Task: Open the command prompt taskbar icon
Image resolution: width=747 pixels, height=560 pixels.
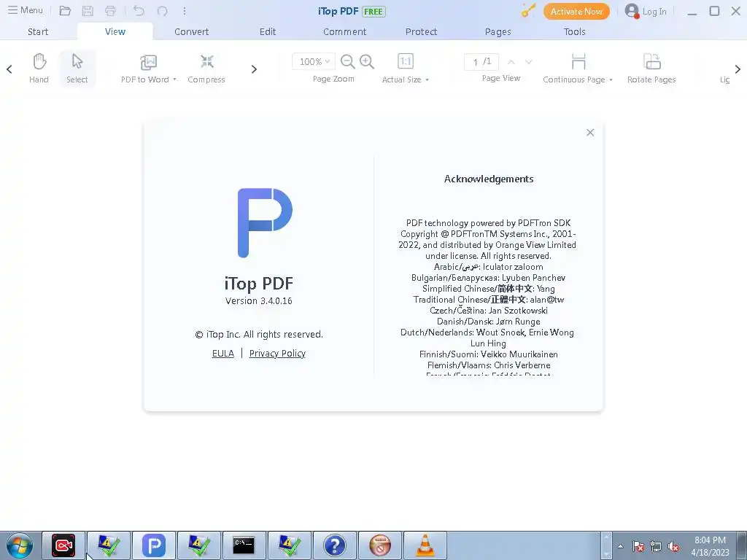Action: coord(244,545)
